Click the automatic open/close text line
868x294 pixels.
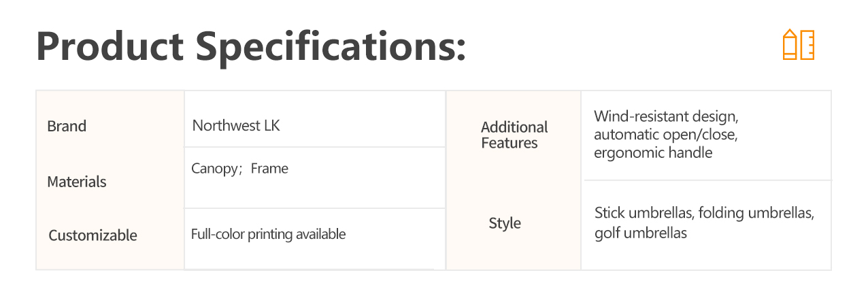665,135
